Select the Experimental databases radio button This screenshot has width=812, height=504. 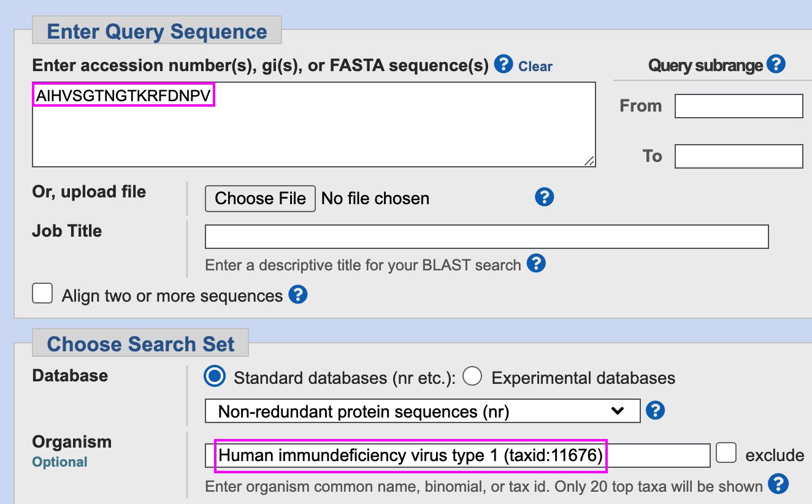472,377
